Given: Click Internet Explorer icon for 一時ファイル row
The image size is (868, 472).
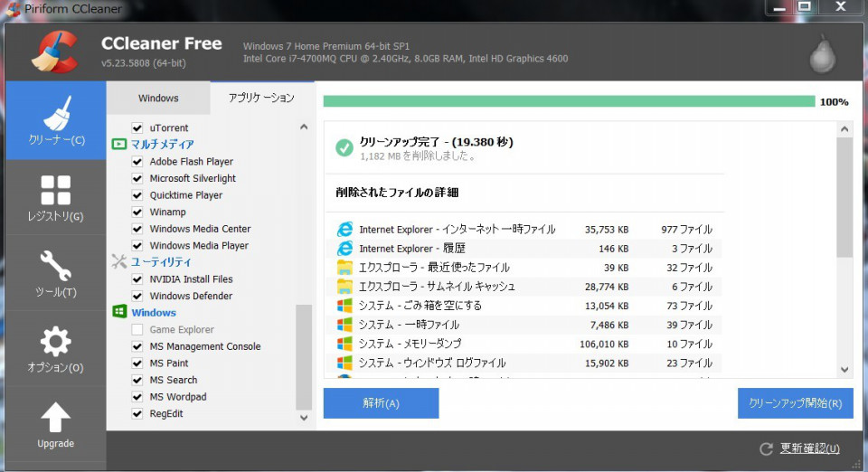Looking at the screenshot, I should click(344, 229).
